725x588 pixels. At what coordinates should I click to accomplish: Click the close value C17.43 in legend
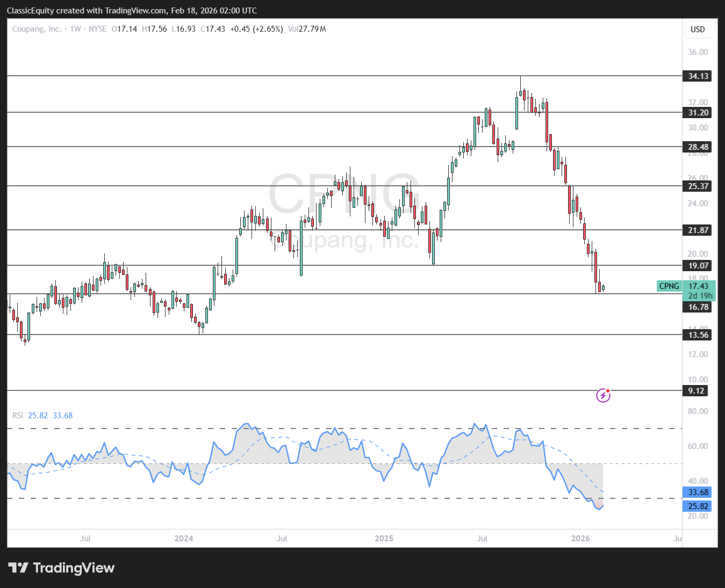213,29
